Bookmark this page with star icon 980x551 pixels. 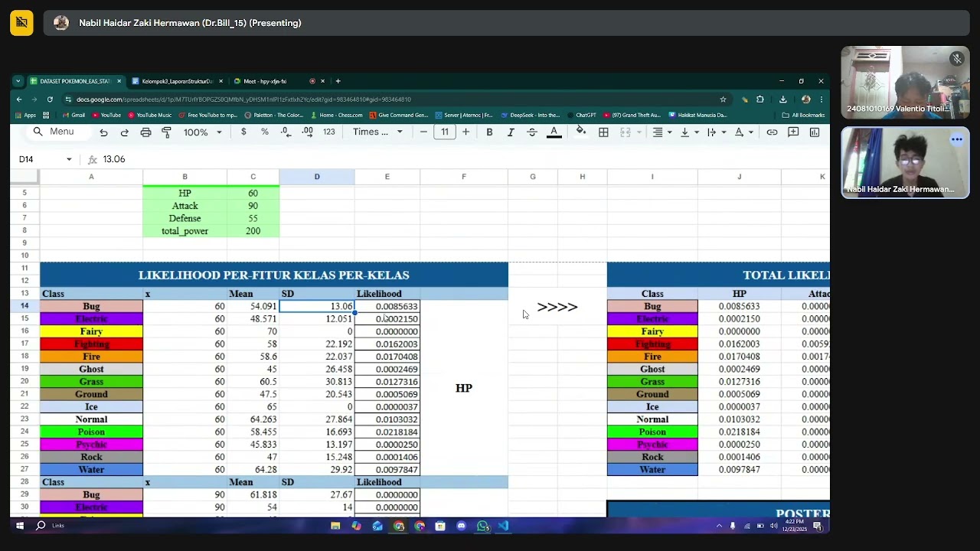click(723, 99)
